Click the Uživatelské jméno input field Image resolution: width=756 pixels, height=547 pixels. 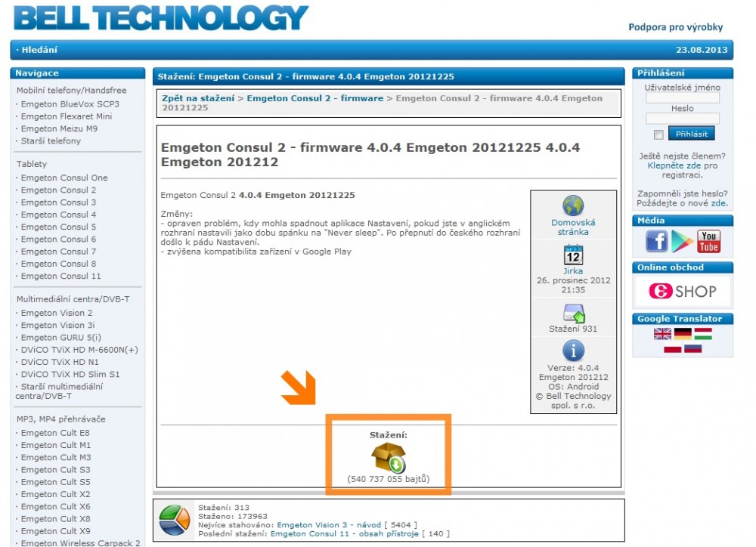(682, 98)
